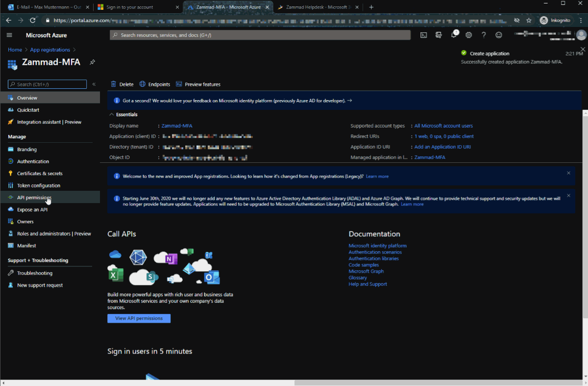
Task: Open Token configuration
Action: tap(49, 185)
